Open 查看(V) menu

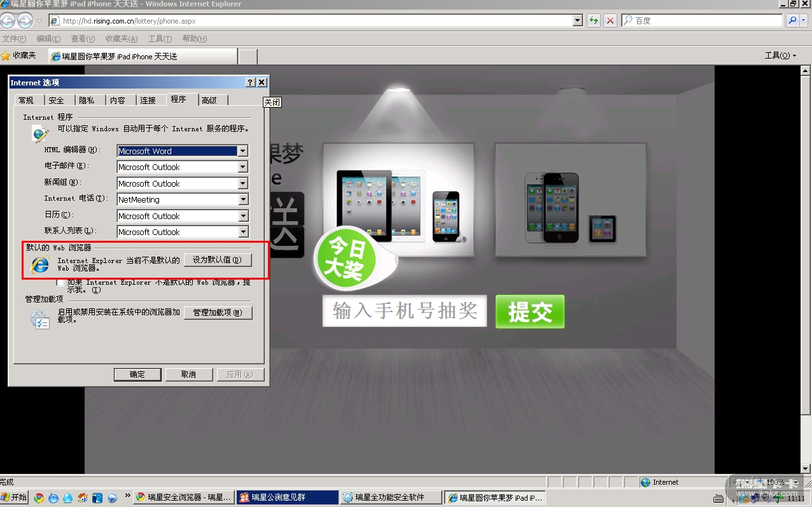click(x=83, y=39)
